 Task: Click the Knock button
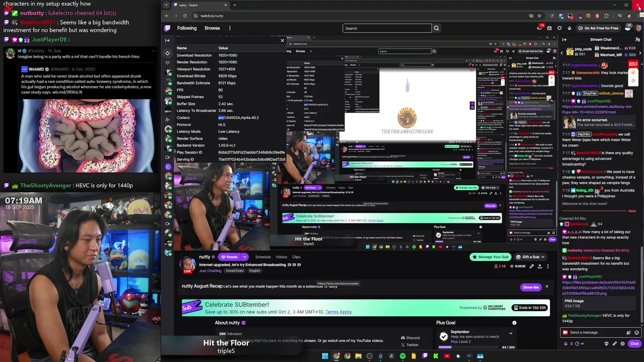[x=229, y=257]
